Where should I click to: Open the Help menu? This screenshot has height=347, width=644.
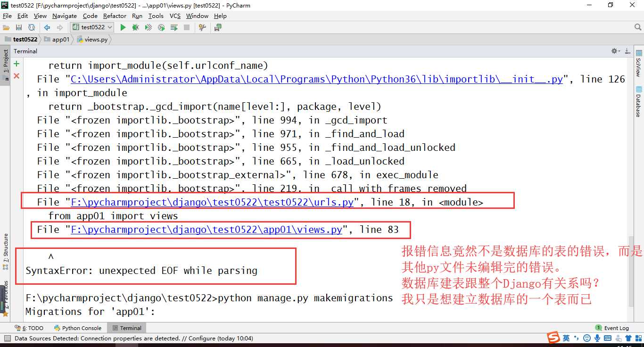click(x=220, y=16)
